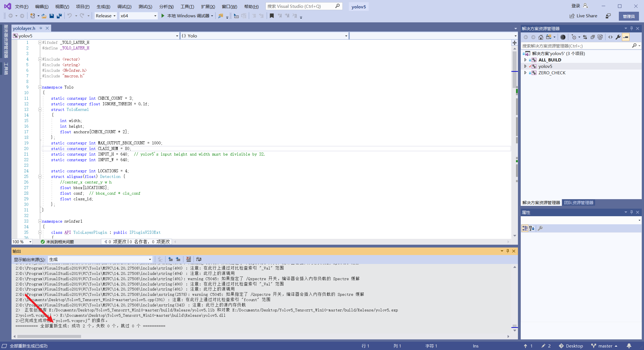Click the 管理员 button
644x350 pixels.
[x=629, y=16]
